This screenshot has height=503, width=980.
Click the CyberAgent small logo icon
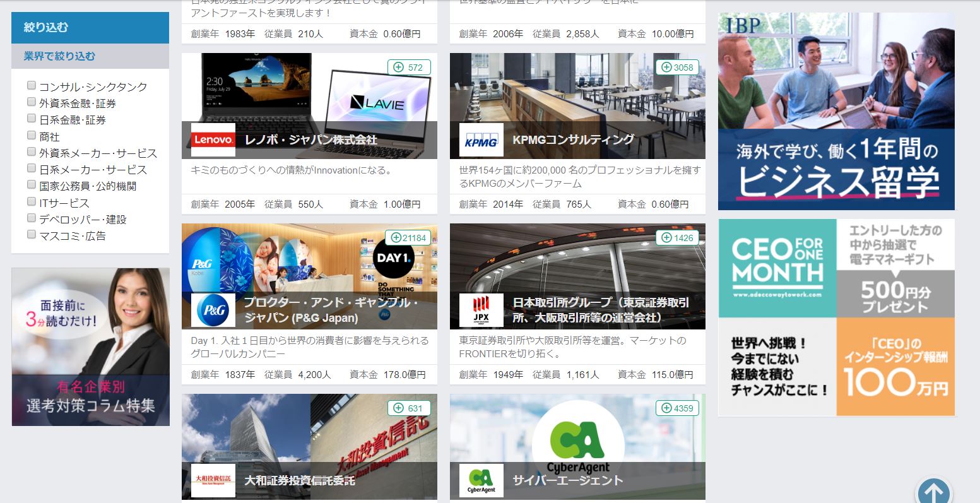point(481,481)
